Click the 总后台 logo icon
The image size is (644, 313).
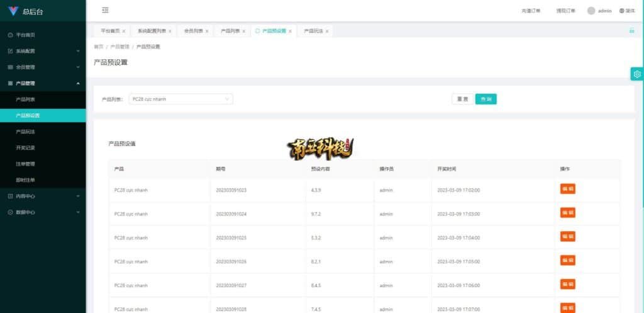coord(13,11)
